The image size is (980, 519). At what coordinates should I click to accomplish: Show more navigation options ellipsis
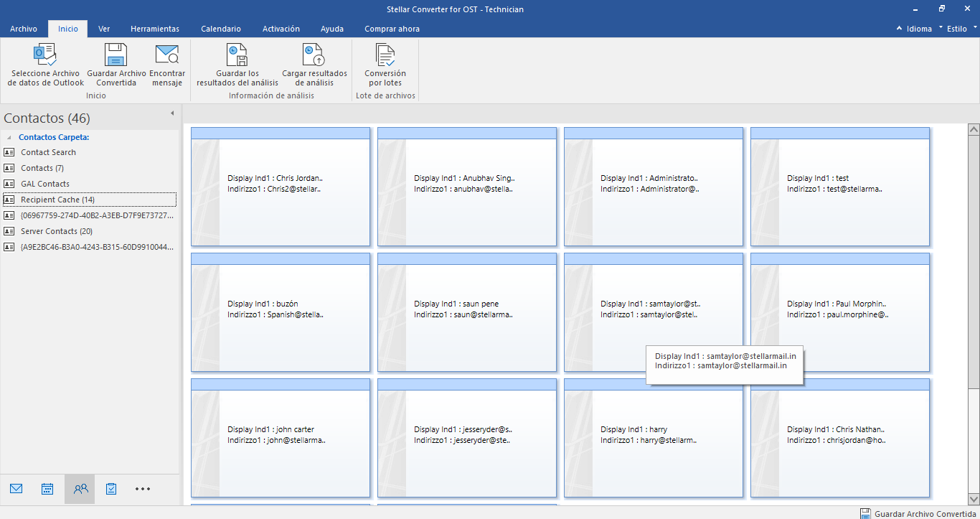[143, 489]
